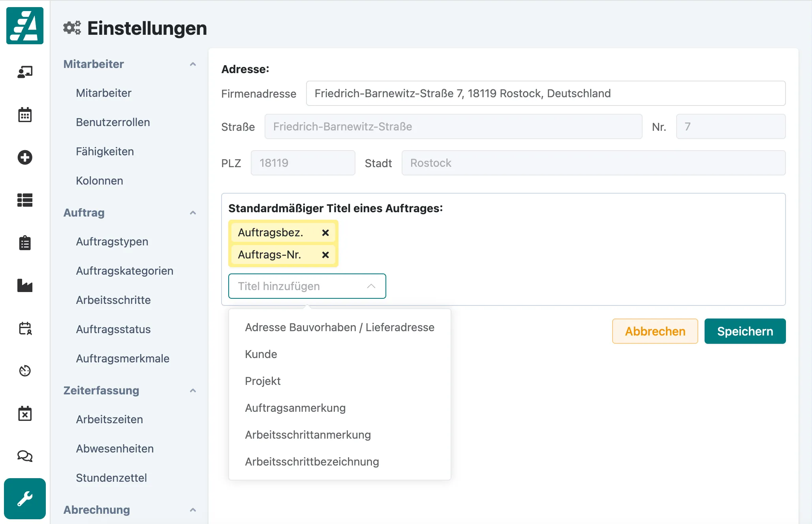Close the Titel hinzufügen dropdown
The width and height of the screenshot is (812, 524).
coord(371,286)
